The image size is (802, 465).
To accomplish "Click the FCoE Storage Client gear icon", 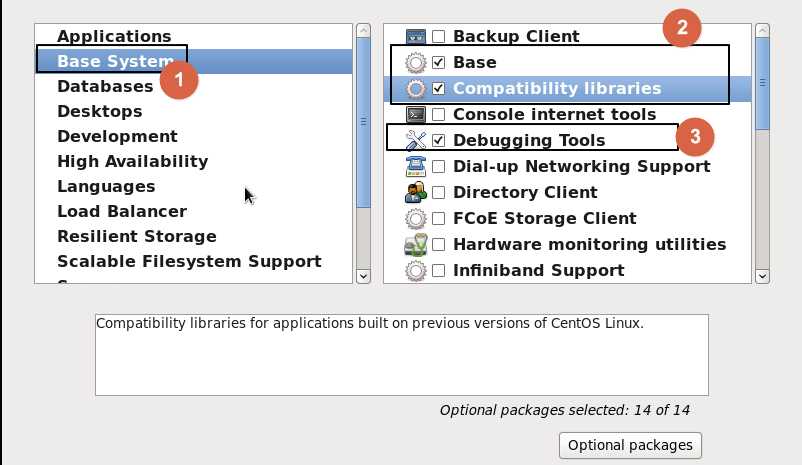I will [415, 219].
